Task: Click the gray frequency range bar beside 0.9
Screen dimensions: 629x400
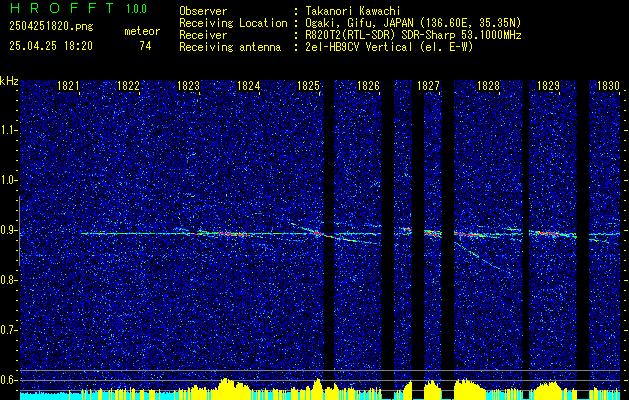Action: [19, 231]
